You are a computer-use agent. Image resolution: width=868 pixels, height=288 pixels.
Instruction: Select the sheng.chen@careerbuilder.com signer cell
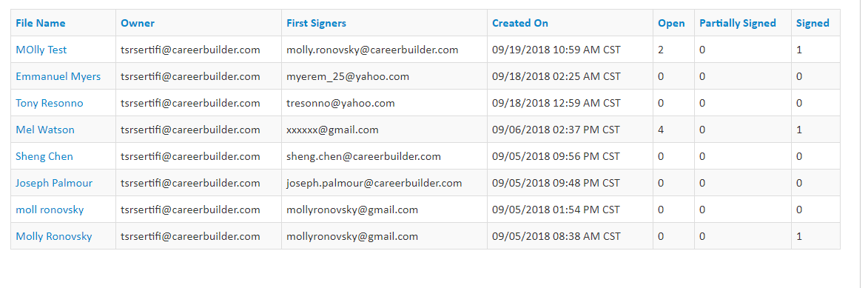[x=384, y=155]
